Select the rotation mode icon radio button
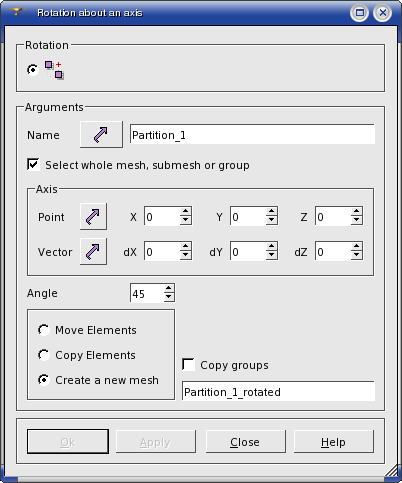 click(x=33, y=70)
